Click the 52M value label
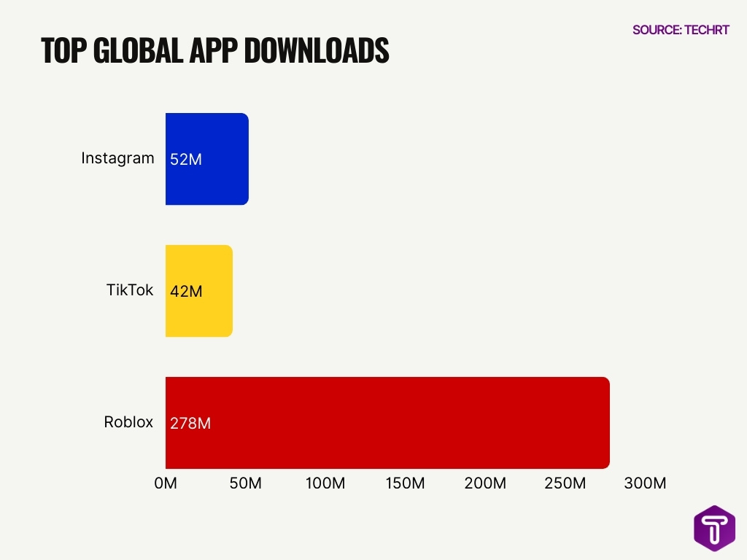The height and width of the screenshot is (560, 747). [185, 158]
